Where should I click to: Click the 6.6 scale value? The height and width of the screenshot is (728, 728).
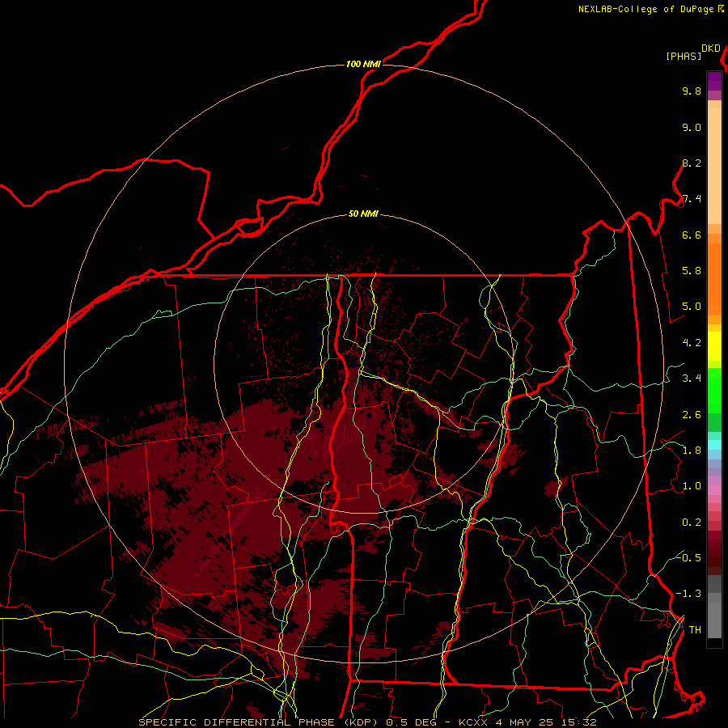point(692,235)
